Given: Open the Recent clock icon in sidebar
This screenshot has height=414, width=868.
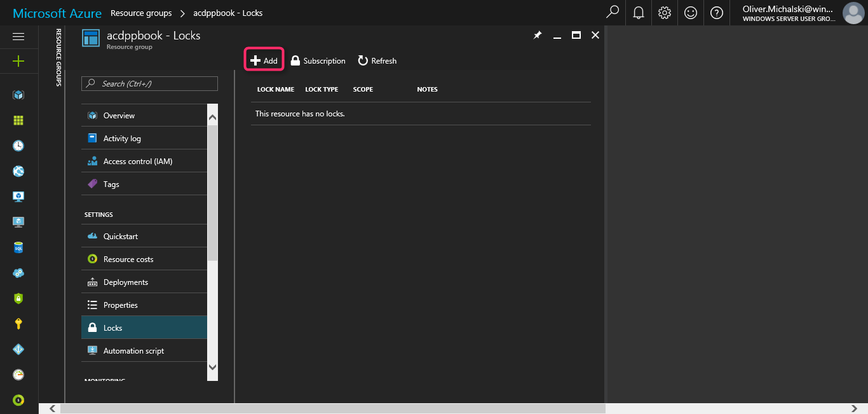Looking at the screenshot, I should coord(18,146).
